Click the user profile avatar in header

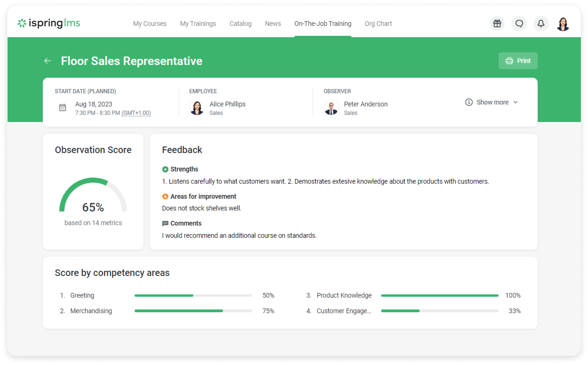(563, 24)
